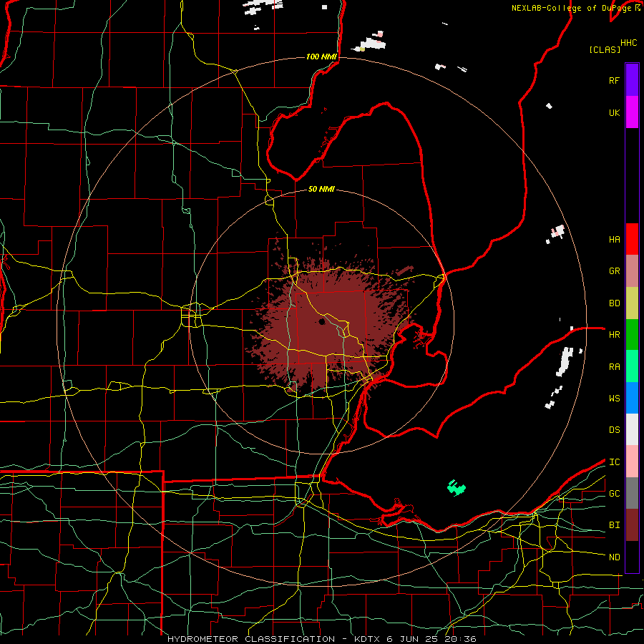Click the yellow BD legend color swatch
Screen dimensions: 644x644
632,303
